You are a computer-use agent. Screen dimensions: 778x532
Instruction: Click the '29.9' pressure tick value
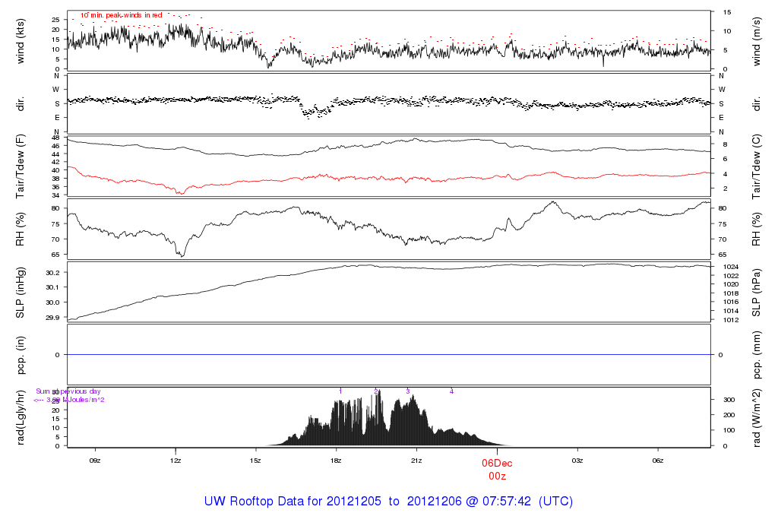click(52, 318)
